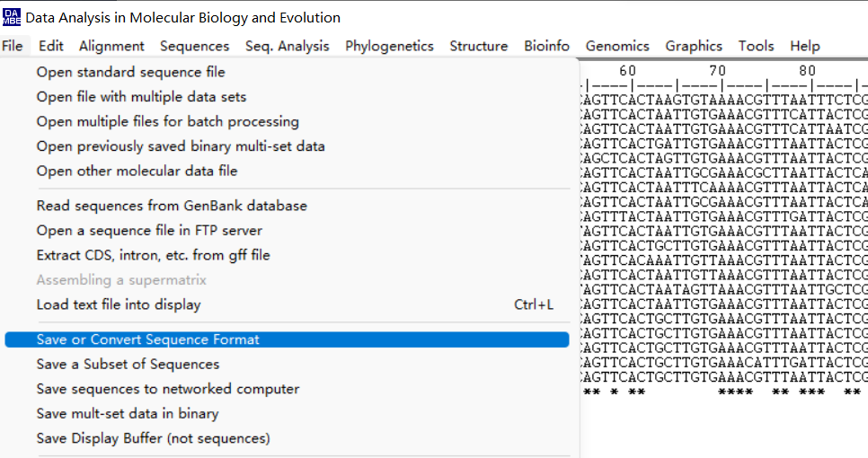The image size is (868, 458).
Task: Open the Bioinfo menu
Action: 546,46
